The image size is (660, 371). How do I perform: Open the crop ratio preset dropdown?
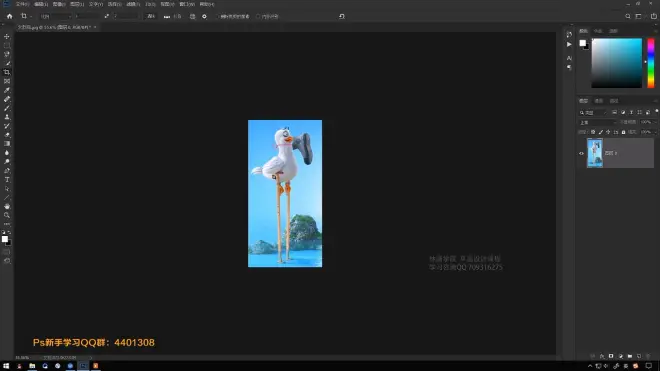point(55,16)
